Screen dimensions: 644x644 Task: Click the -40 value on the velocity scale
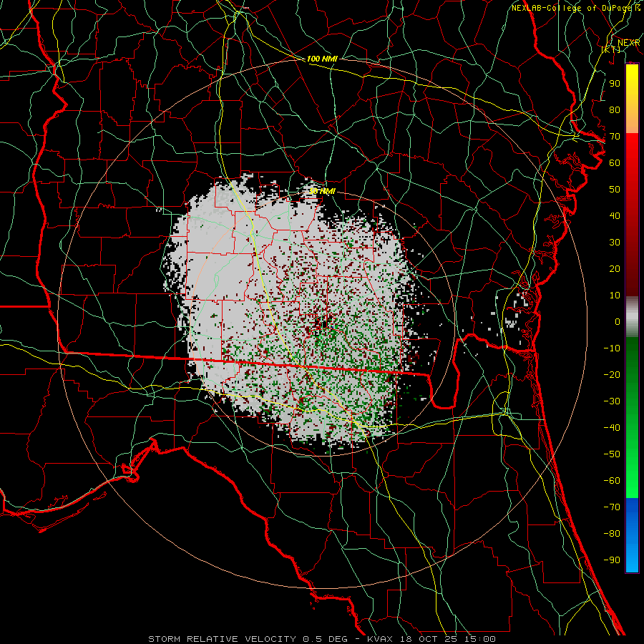[612, 428]
